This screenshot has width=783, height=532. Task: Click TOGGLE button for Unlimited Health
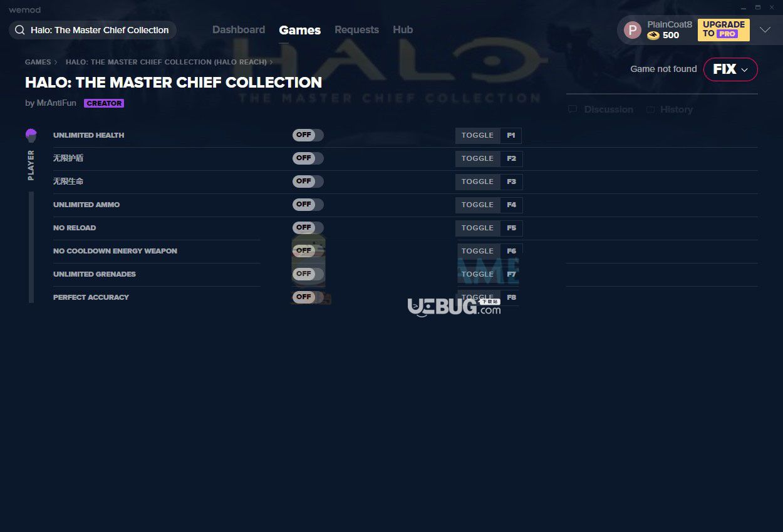(x=478, y=135)
